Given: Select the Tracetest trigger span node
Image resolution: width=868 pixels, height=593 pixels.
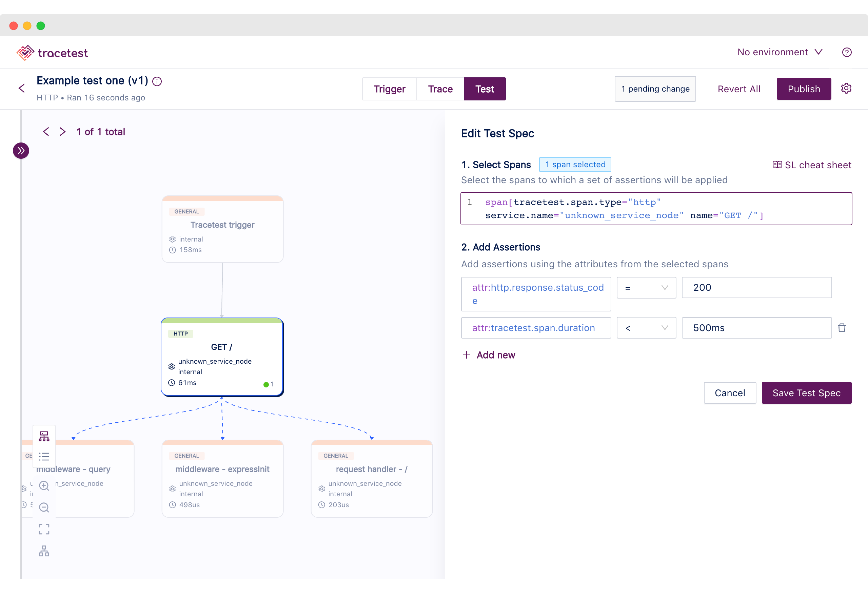Looking at the screenshot, I should [x=223, y=229].
